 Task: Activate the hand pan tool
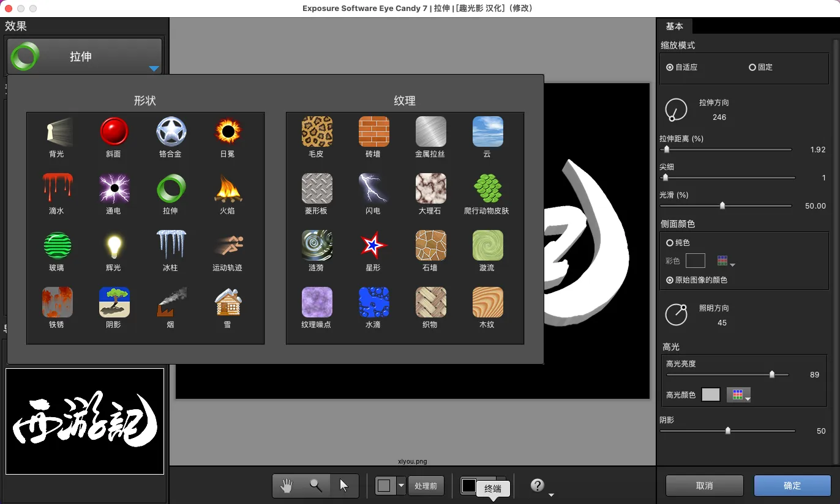[287, 486]
